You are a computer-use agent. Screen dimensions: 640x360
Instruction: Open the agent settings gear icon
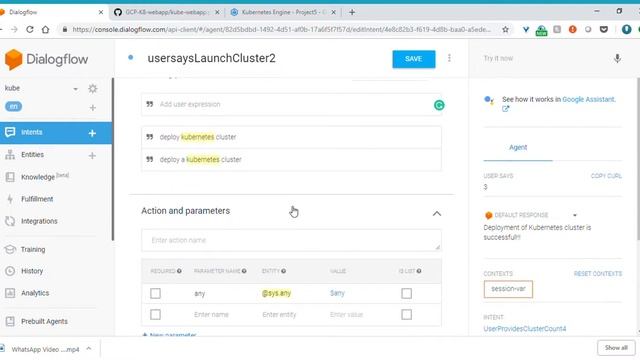pyautogui.click(x=93, y=89)
